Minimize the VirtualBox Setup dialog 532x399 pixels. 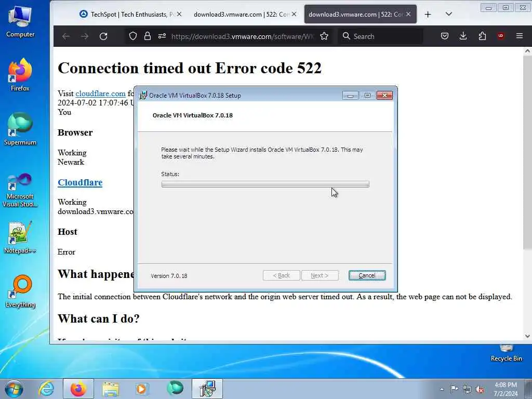[350, 96]
